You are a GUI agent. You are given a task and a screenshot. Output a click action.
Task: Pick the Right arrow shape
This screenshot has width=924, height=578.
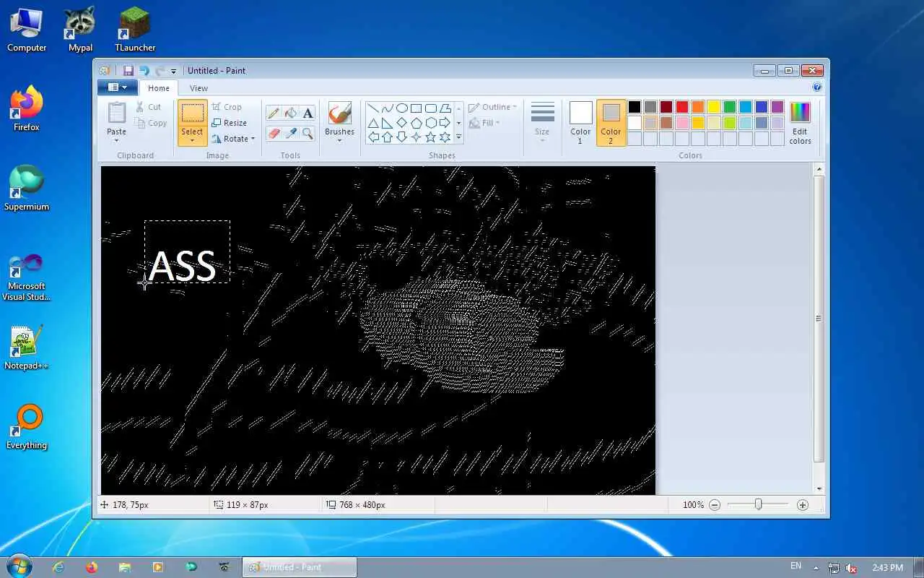(x=445, y=123)
